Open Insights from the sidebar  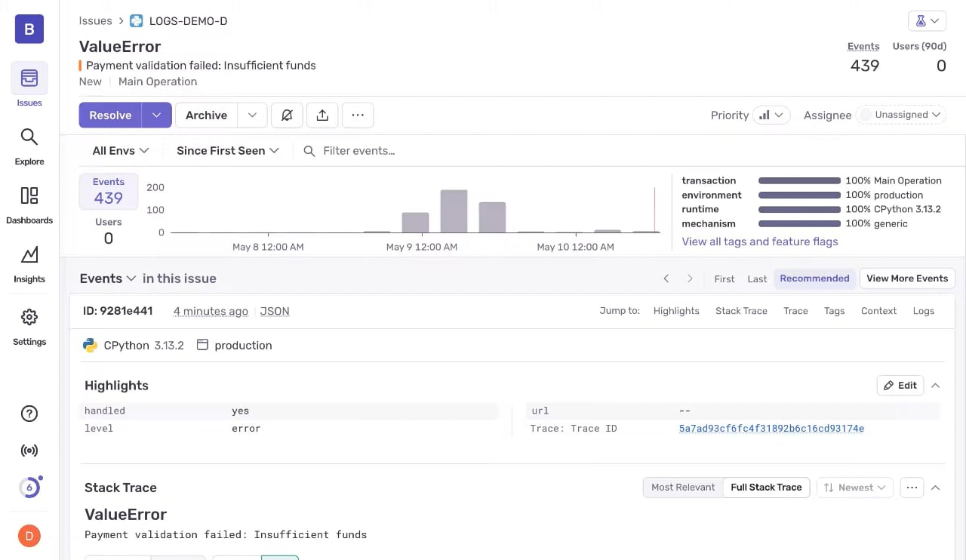(29, 263)
